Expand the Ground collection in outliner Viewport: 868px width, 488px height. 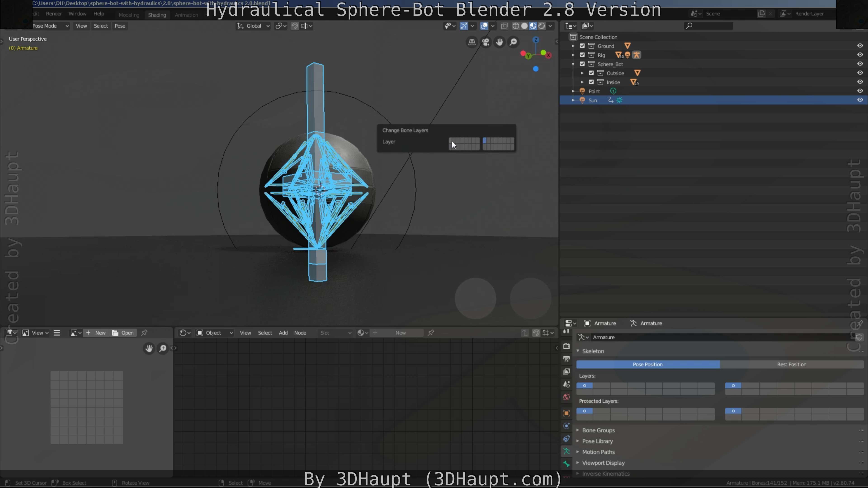(x=573, y=46)
